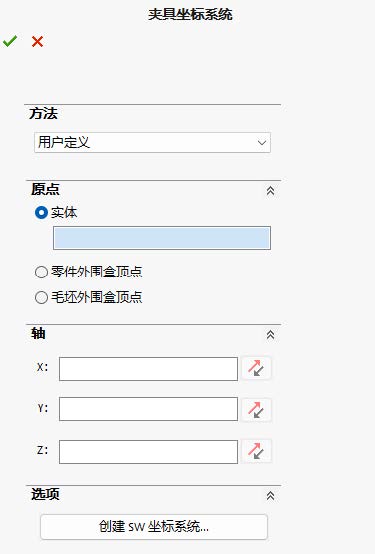Activate the blue 实体 selection box

(162, 238)
